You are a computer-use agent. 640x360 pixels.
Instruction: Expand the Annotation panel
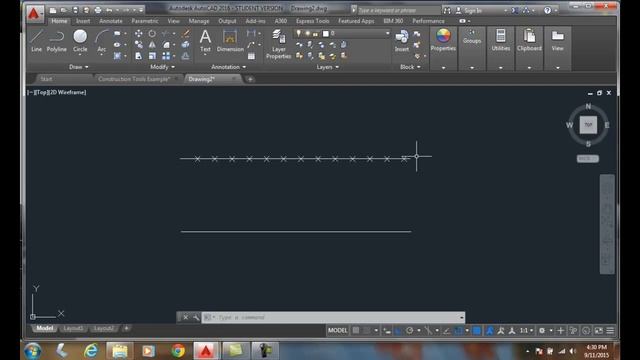coord(228,67)
